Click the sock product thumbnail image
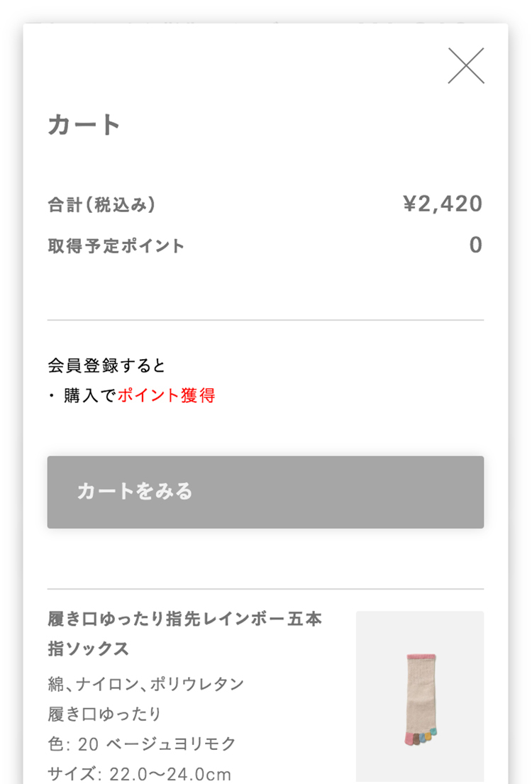 (420, 696)
